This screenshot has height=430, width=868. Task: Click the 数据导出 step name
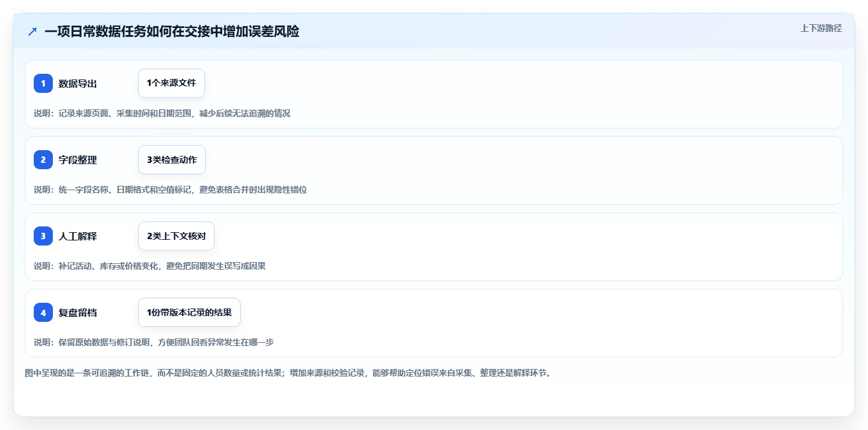point(78,83)
